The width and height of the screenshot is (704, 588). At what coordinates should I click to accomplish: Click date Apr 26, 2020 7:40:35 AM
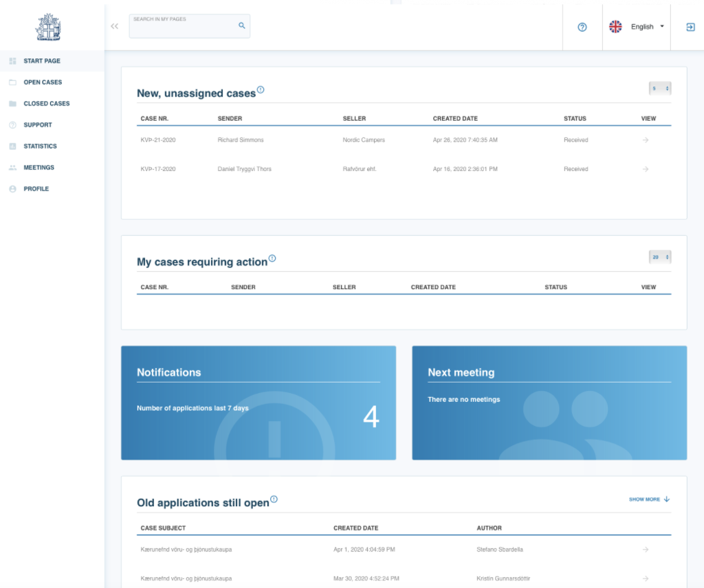465,140
